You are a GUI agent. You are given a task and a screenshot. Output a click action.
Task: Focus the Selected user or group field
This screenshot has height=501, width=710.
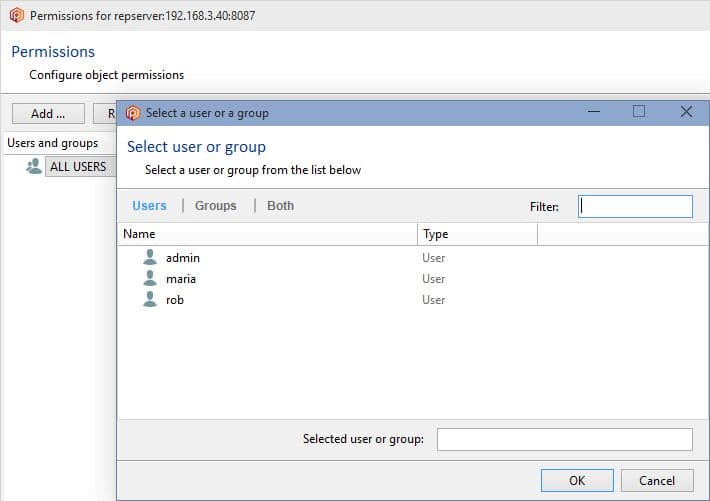click(564, 439)
